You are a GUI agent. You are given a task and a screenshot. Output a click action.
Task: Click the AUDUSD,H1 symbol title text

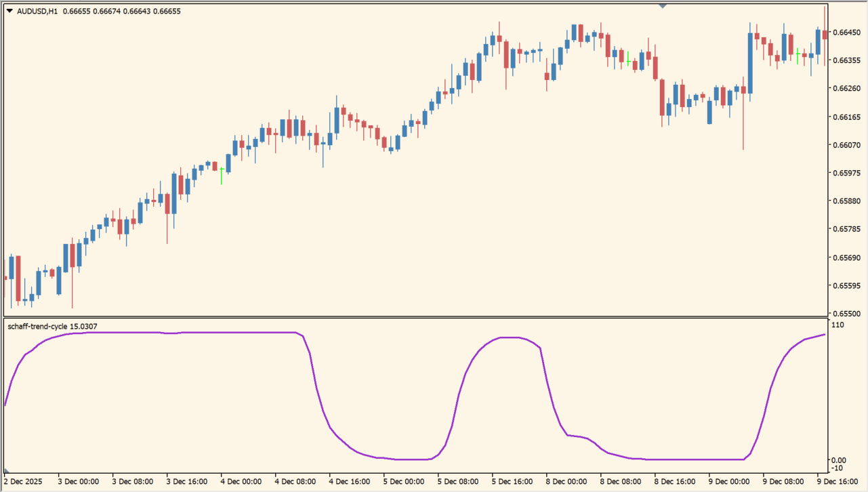(x=37, y=11)
